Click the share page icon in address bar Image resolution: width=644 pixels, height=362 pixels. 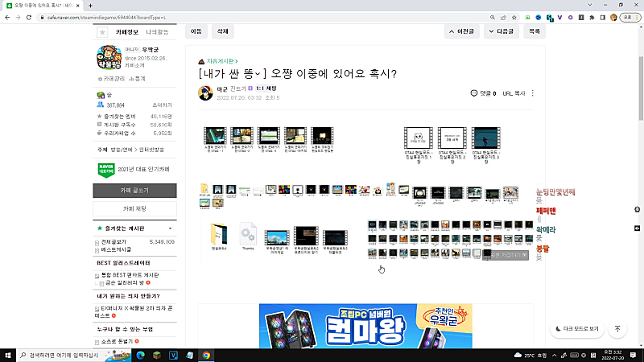point(503,17)
